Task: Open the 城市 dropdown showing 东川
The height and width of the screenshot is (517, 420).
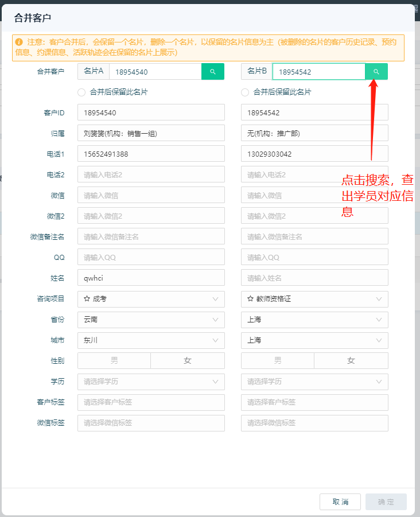Action: 151,340
